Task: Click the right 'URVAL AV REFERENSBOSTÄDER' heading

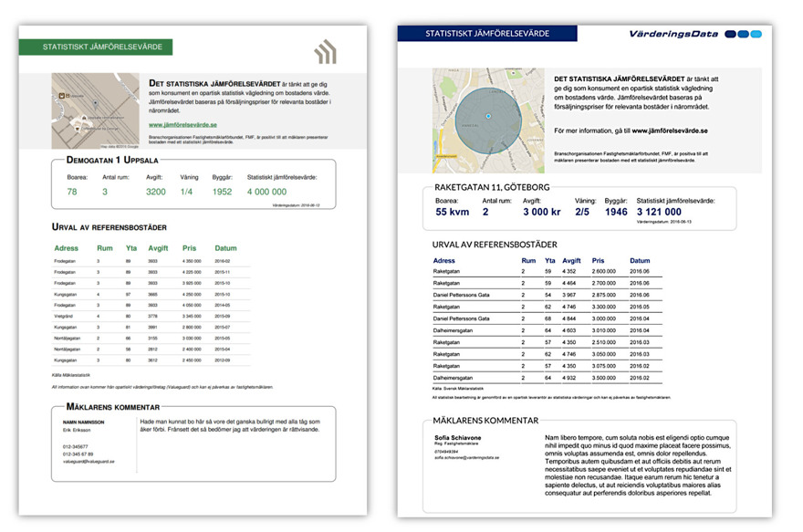Action: pyautogui.click(x=495, y=245)
